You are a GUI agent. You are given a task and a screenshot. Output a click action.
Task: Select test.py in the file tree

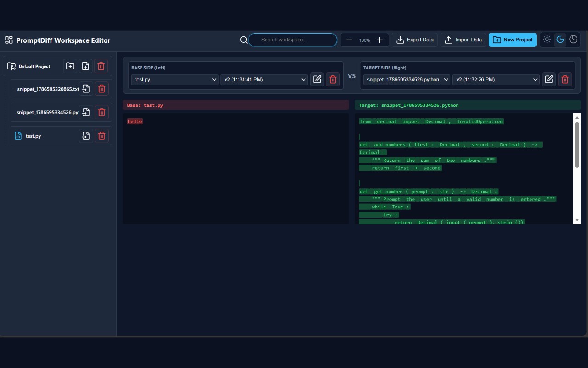tap(33, 136)
